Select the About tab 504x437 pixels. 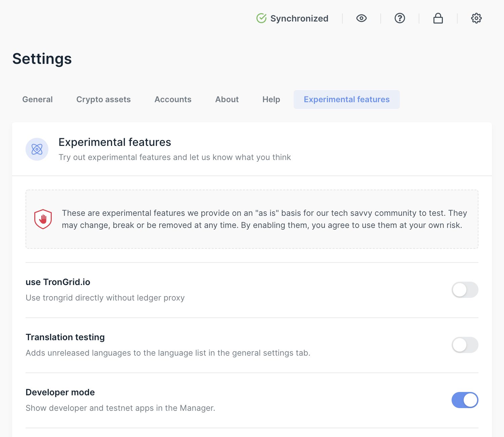[227, 100]
